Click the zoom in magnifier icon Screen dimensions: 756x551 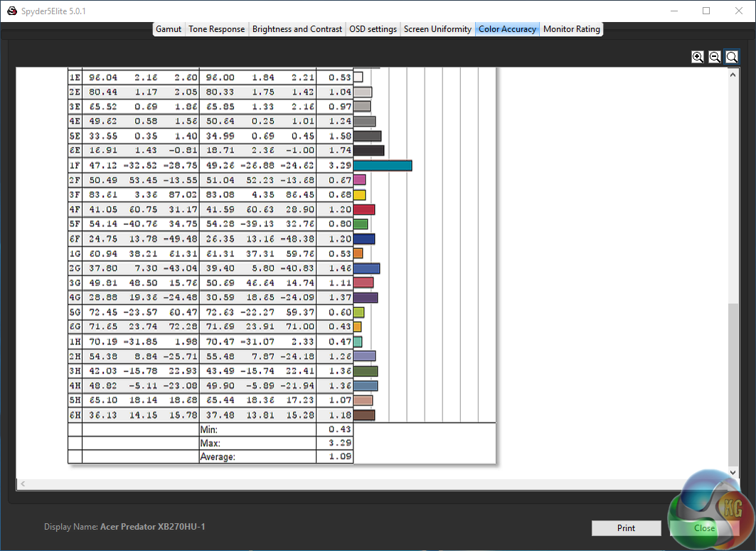(x=697, y=57)
